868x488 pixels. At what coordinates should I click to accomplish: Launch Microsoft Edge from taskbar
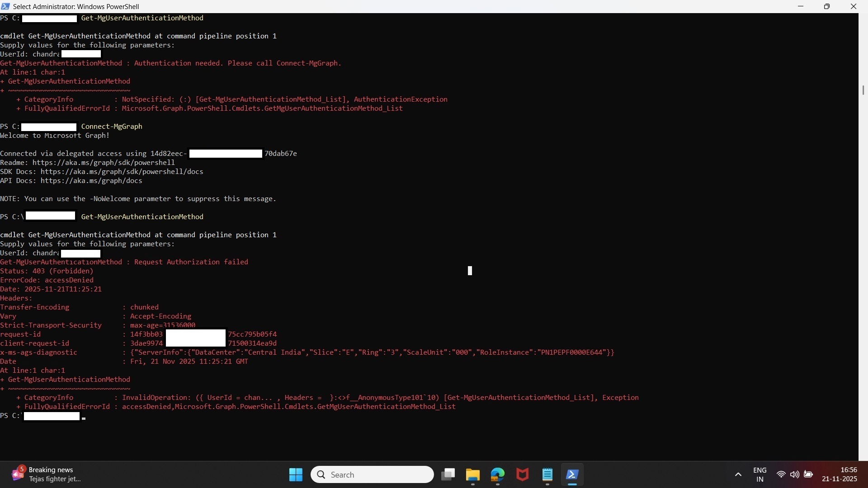[x=498, y=474]
